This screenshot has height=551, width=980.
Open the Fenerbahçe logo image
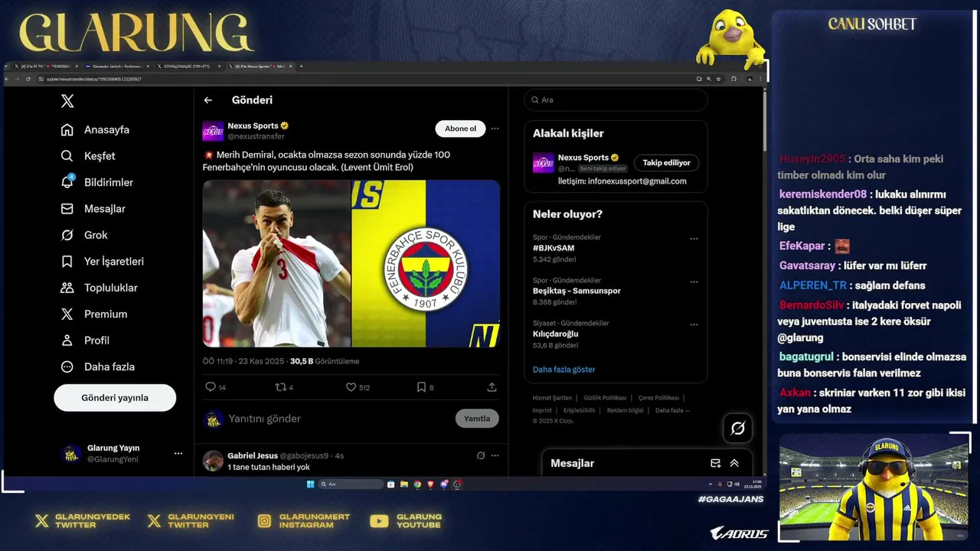point(426,263)
